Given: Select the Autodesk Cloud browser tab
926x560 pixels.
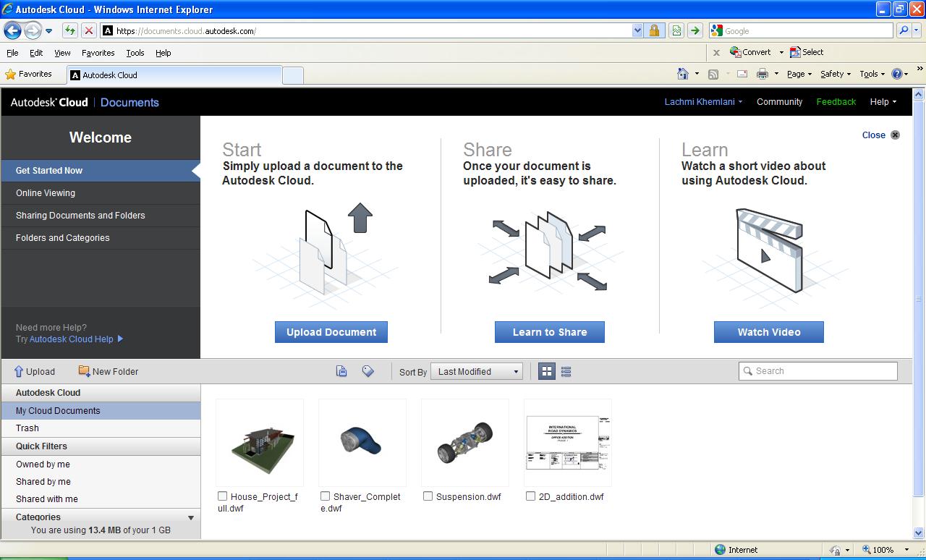Looking at the screenshot, I should pos(174,75).
